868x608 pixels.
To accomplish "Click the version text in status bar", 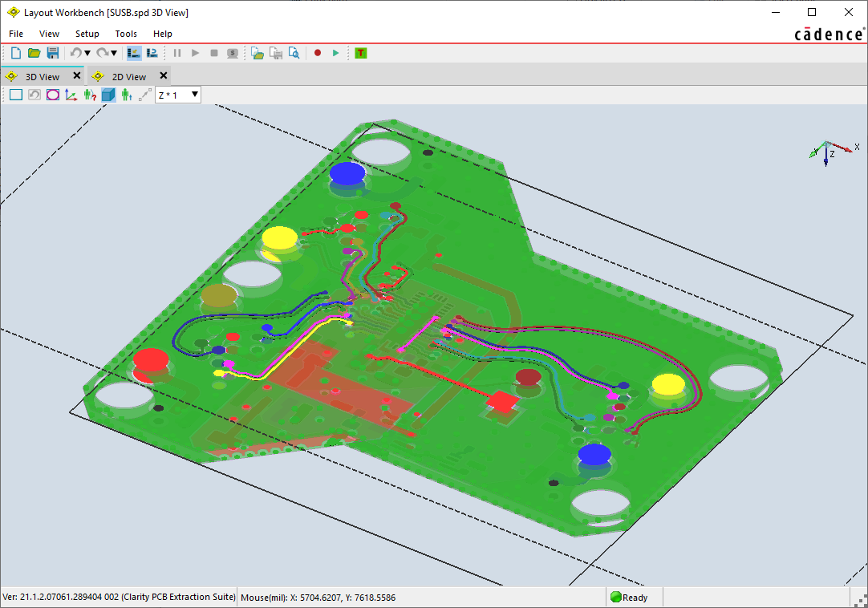I will pos(119,597).
